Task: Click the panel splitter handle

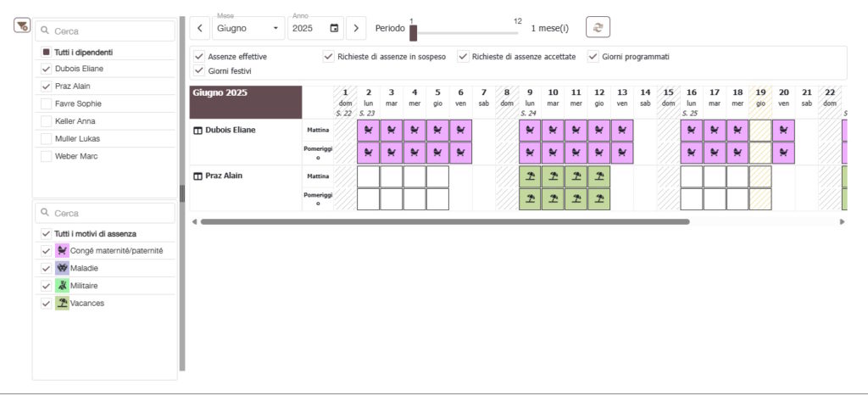Action: pyautogui.click(x=182, y=193)
